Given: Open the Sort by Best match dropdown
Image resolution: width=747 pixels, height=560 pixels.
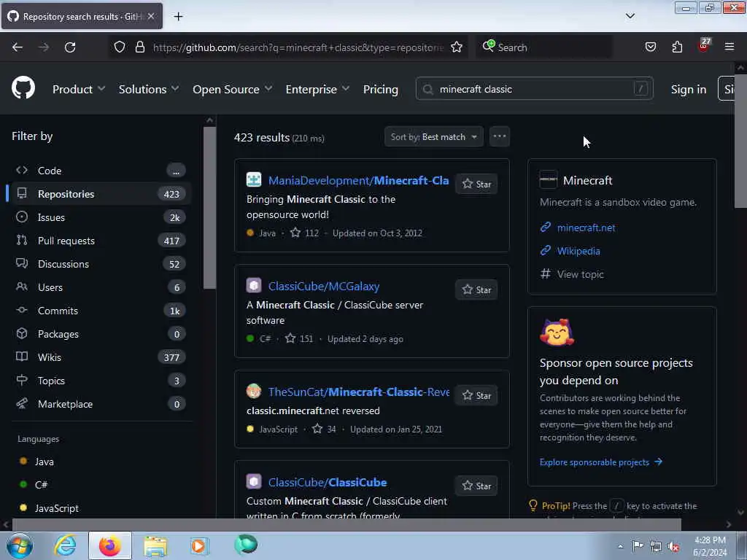Looking at the screenshot, I should (x=433, y=136).
